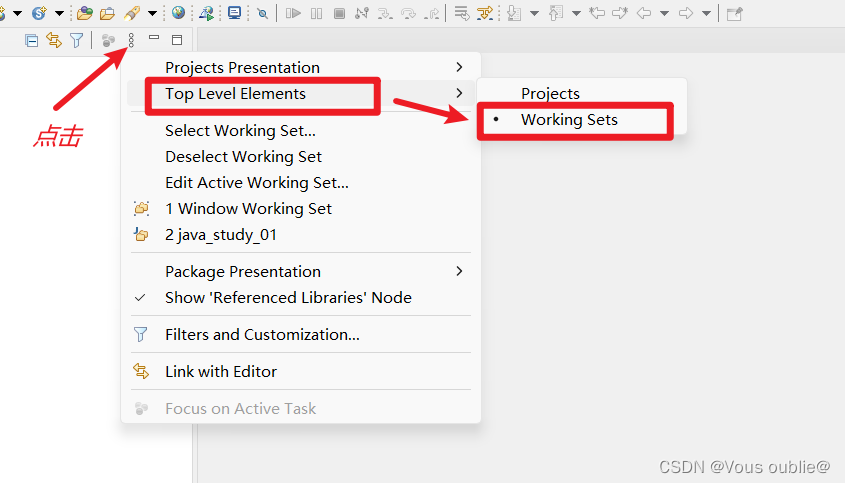Image resolution: width=845 pixels, height=483 pixels.
Task: Click the Next Annotation down-arrow icon
Action: [514, 13]
